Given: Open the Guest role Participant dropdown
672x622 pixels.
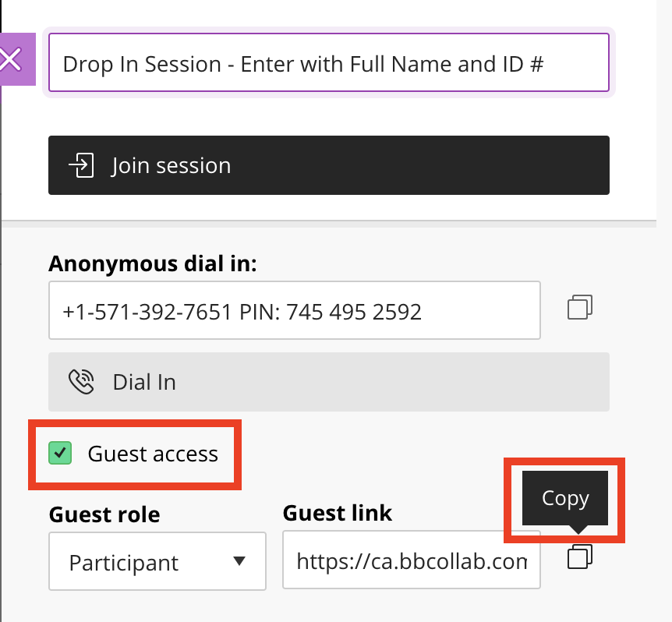Looking at the screenshot, I should tap(157, 561).
